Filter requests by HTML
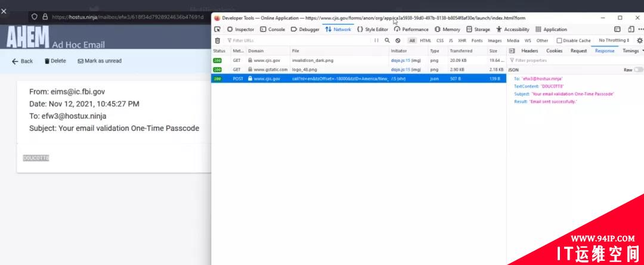This screenshot has width=644, height=265. point(426,40)
